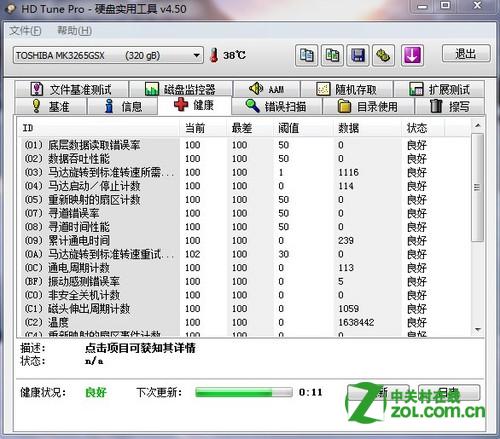Select row (C2) 温度
The image size is (500, 439).
click(245, 323)
